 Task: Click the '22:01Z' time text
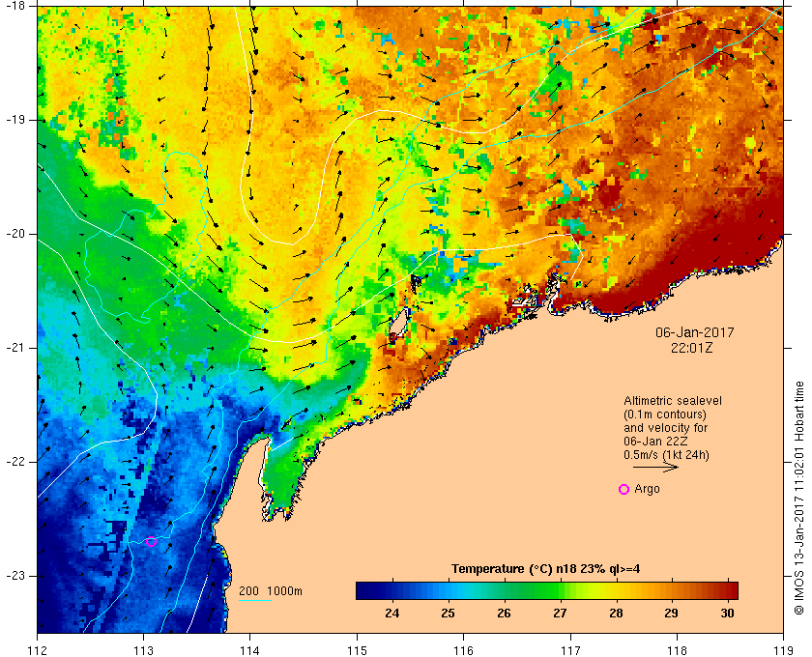[x=692, y=348]
